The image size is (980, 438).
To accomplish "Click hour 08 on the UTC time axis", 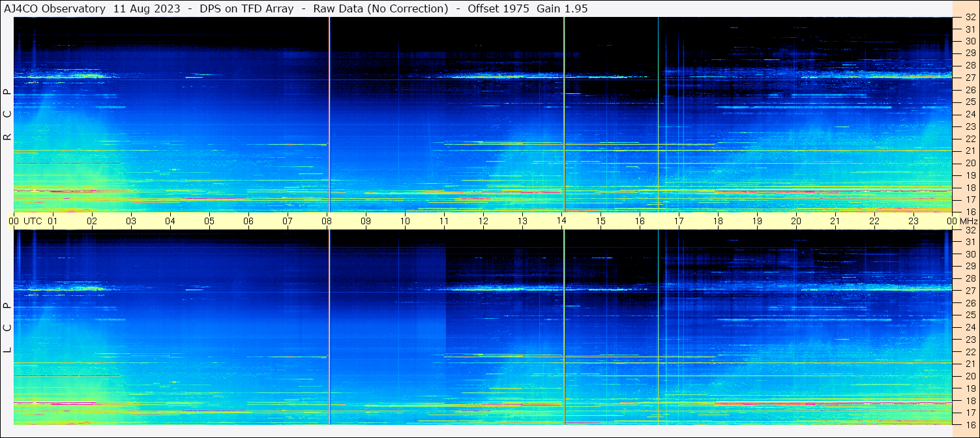I will pyautogui.click(x=327, y=221).
